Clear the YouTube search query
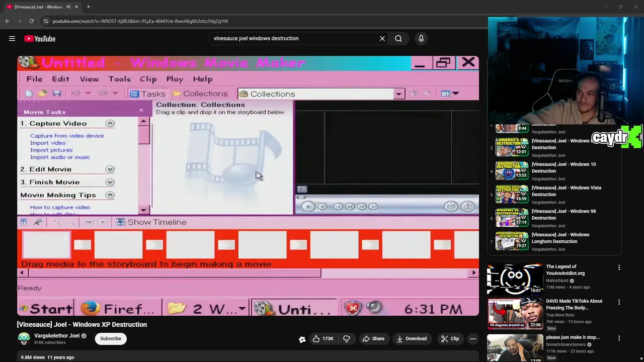Screen dimensions: 644x362 click(382, 38)
